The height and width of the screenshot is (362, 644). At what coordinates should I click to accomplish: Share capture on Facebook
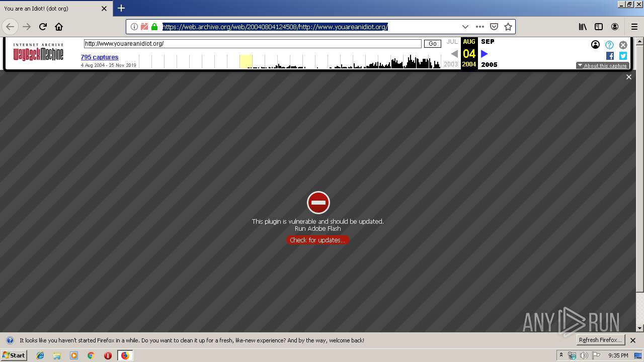click(x=610, y=56)
